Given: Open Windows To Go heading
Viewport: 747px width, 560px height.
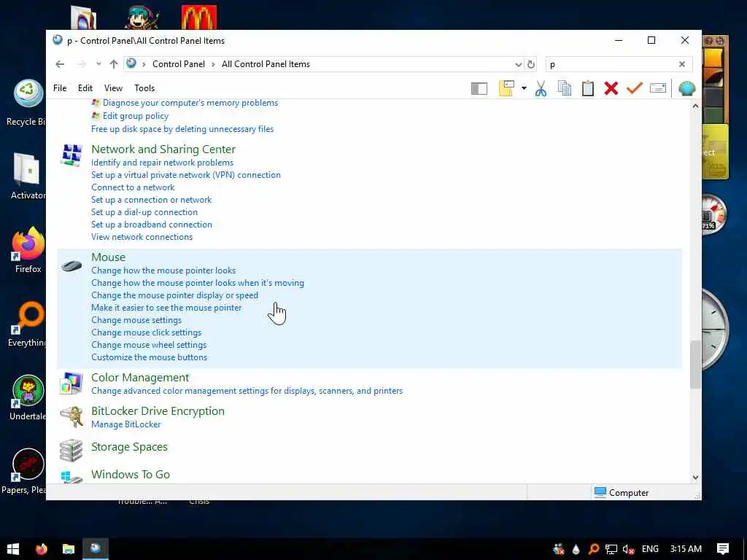Looking at the screenshot, I should coord(131,474).
